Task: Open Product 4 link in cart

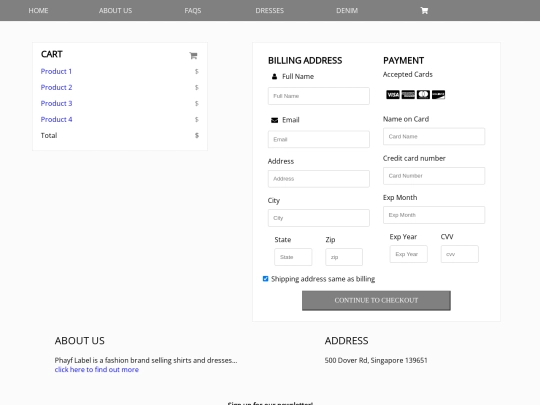Action: (x=56, y=120)
